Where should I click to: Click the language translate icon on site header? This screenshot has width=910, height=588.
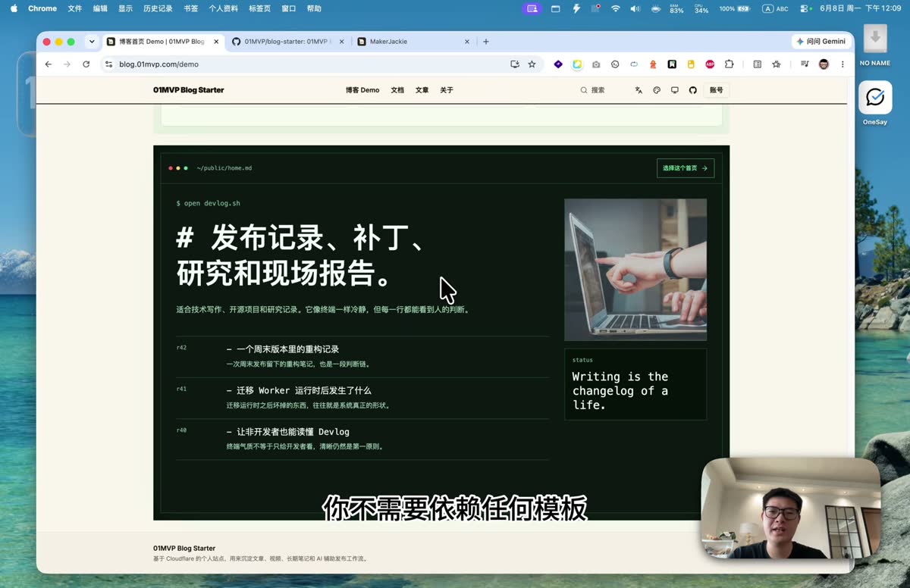[639, 90]
